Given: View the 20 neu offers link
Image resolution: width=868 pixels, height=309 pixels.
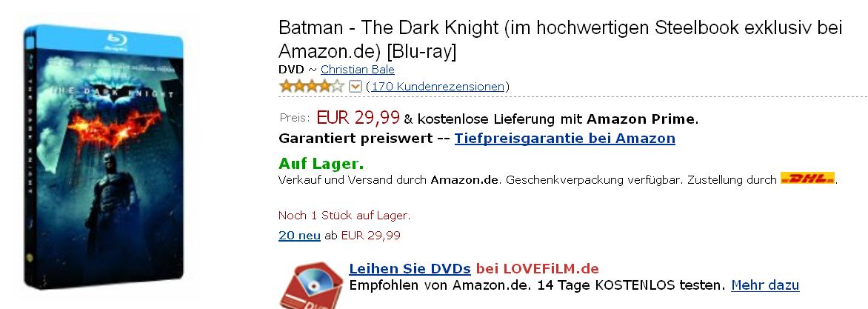Looking at the screenshot, I should (x=299, y=236).
